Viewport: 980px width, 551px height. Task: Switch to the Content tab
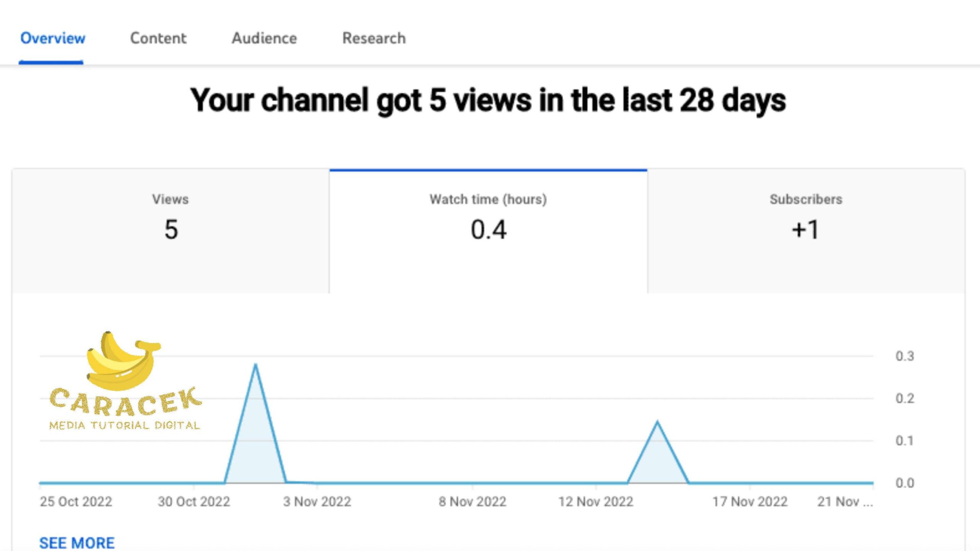point(158,38)
